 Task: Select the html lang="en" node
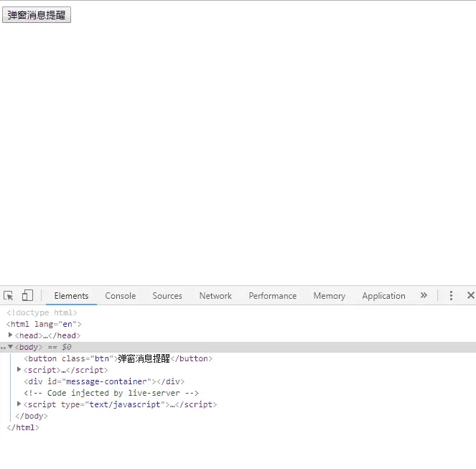pyautogui.click(x=44, y=324)
